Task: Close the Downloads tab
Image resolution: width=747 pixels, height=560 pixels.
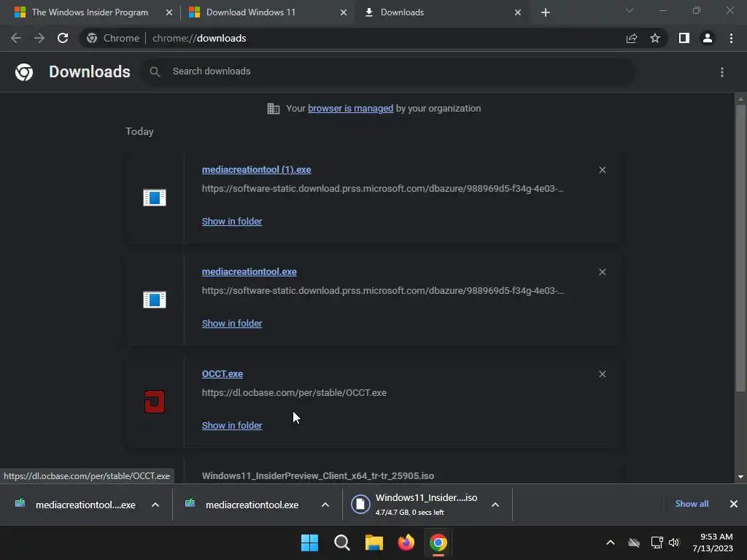Action: click(518, 12)
